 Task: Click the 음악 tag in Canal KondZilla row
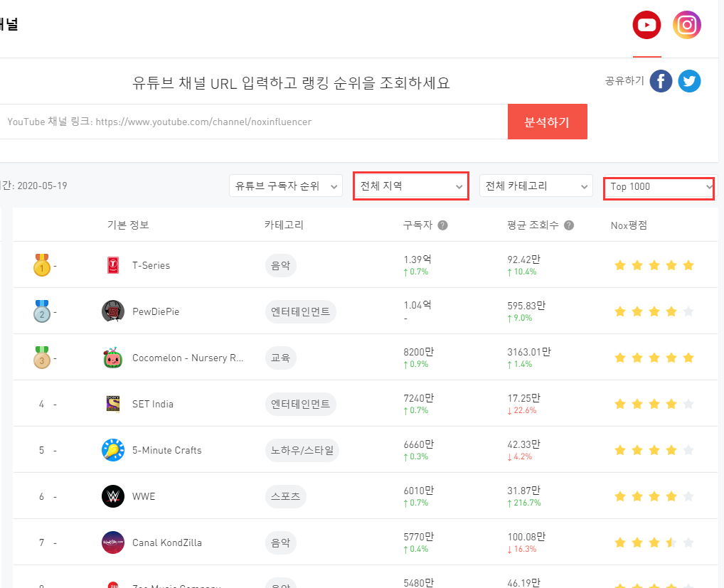[x=280, y=542]
